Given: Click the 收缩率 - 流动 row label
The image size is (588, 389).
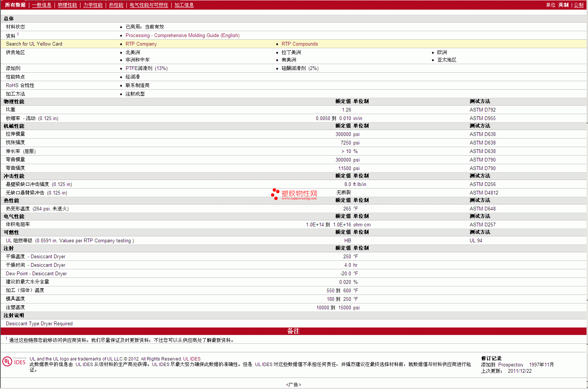Looking at the screenshot, I should click(32, 118).
